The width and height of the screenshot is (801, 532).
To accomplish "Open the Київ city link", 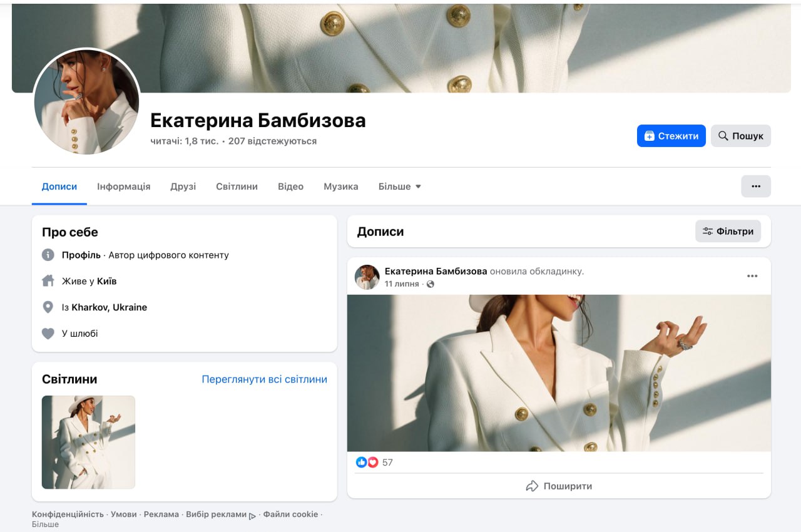I will [107, 281].
